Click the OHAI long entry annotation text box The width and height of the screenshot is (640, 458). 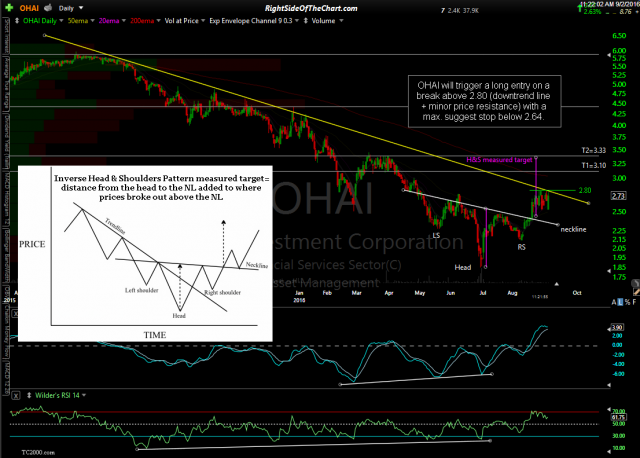[x=484, y=101]
